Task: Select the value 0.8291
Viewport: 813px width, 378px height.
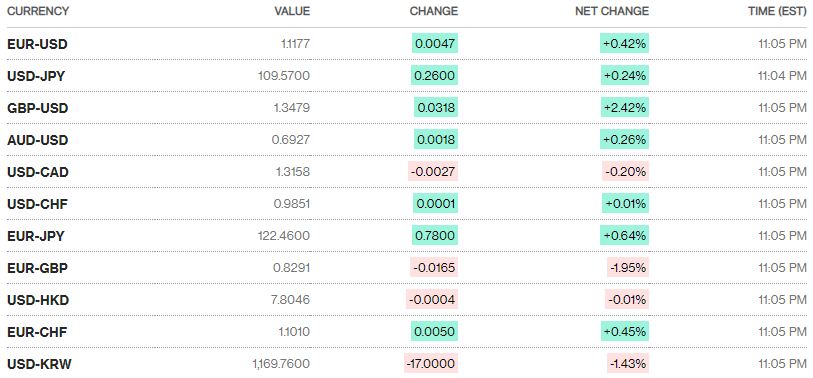Action: (292, 268)
